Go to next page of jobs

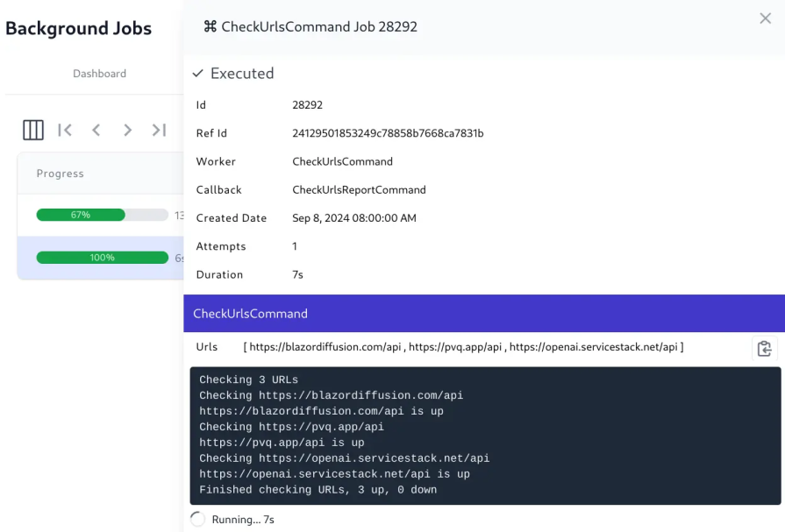click(128, 130)
